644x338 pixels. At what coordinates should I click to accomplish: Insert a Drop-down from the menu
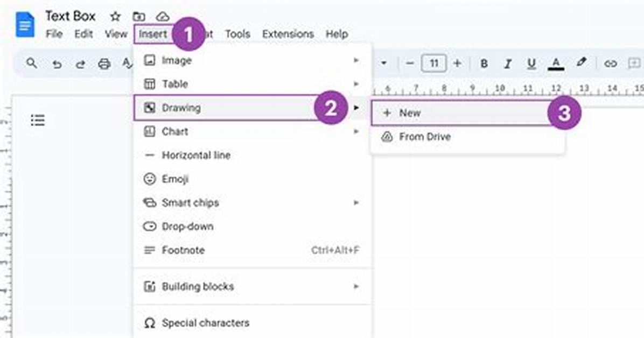253,226
